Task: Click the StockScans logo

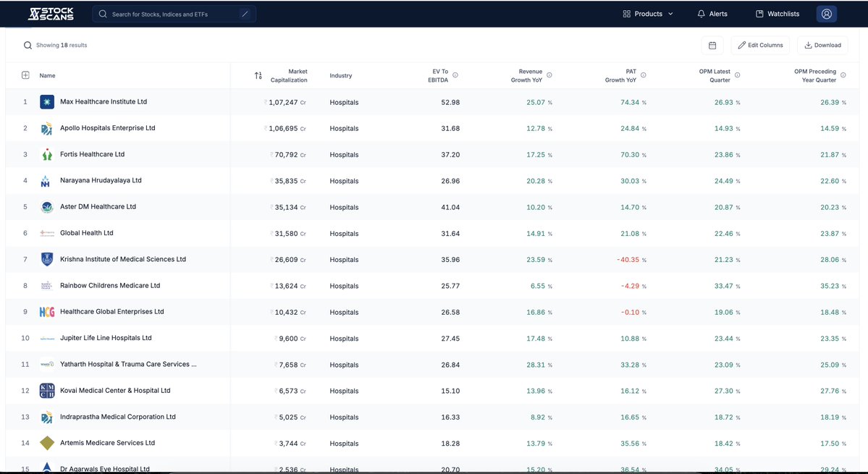Action: [49, 12]
